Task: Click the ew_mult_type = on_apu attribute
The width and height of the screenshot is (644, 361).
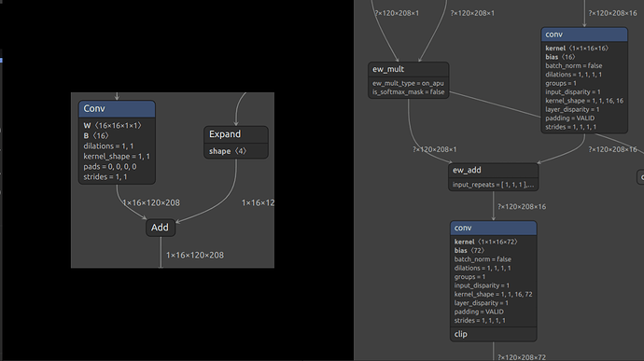Action: 408,83
